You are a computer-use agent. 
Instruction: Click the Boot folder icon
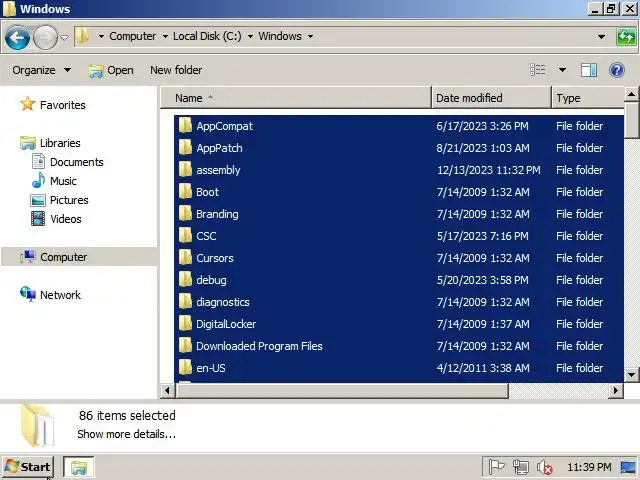185,191
